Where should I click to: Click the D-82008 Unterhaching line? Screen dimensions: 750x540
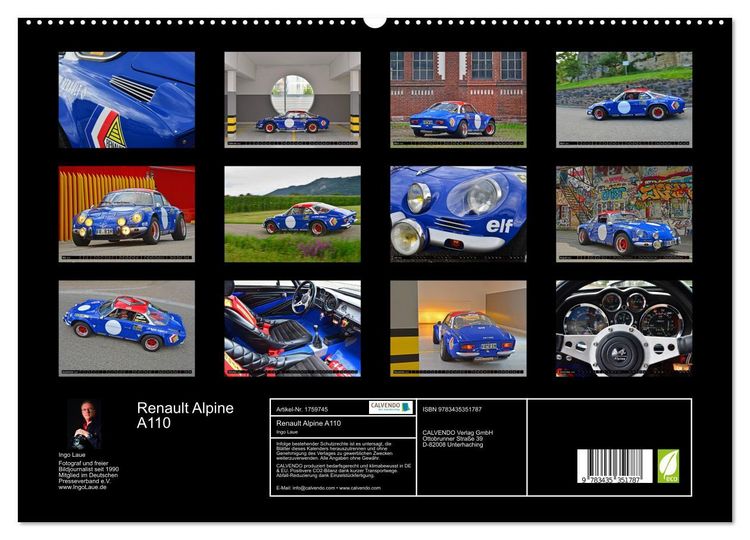pyautogui.click(x=452, y=445)
